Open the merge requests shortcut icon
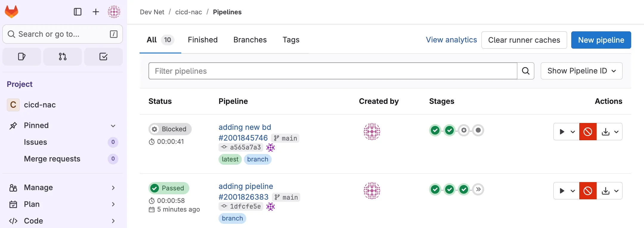The width and height of the screenshot is (644, 228). [x=63, y=57]
